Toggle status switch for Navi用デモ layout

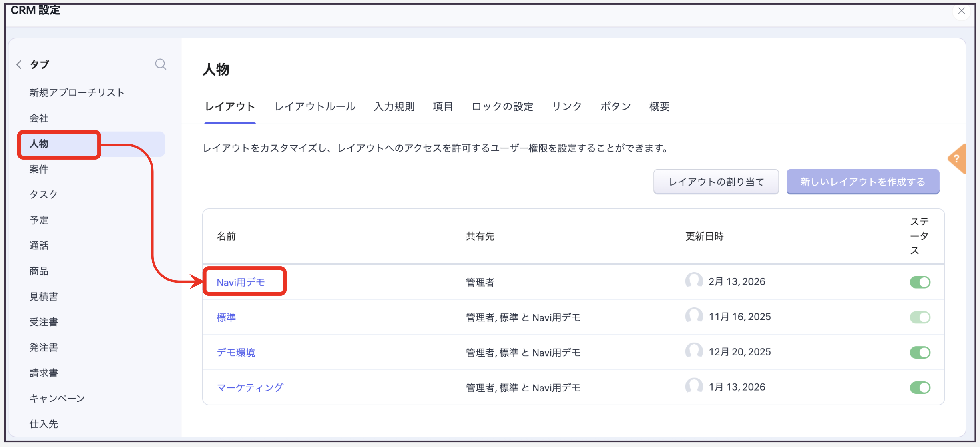(920, 282)
